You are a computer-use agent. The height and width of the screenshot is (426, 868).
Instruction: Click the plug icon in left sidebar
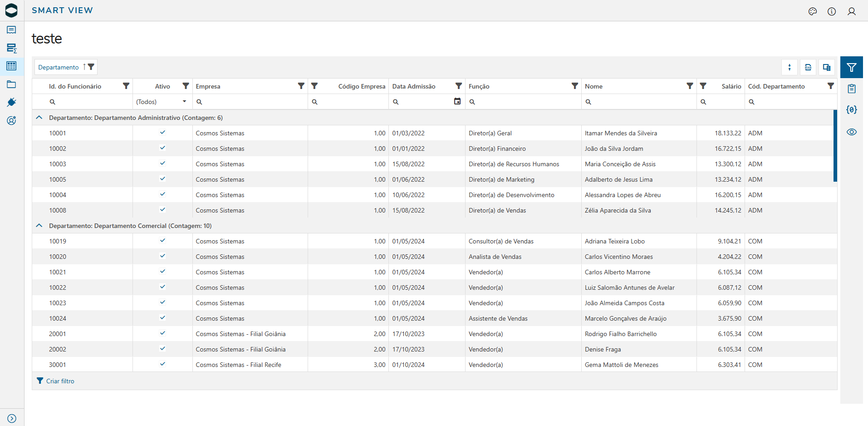[12, 102]
